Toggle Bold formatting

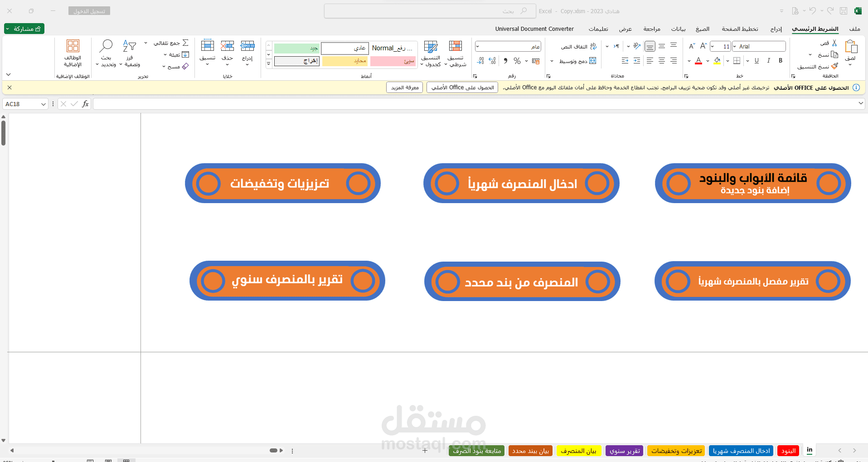(x=781, y=60)
